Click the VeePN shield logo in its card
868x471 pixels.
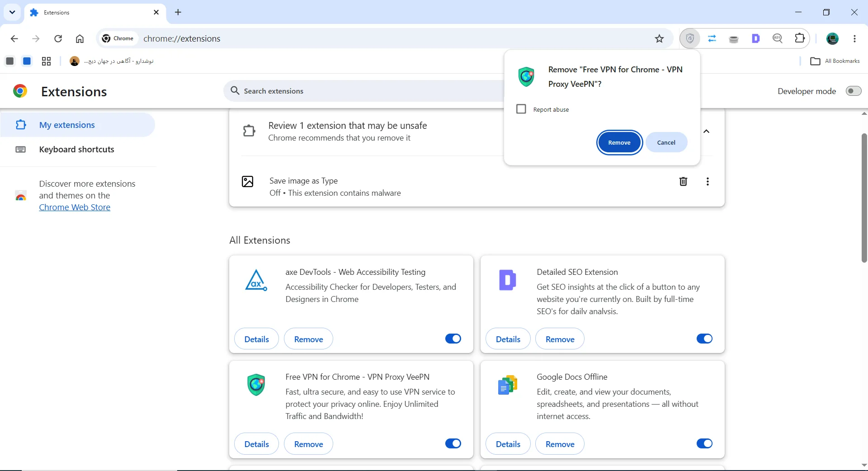(256, 385)
